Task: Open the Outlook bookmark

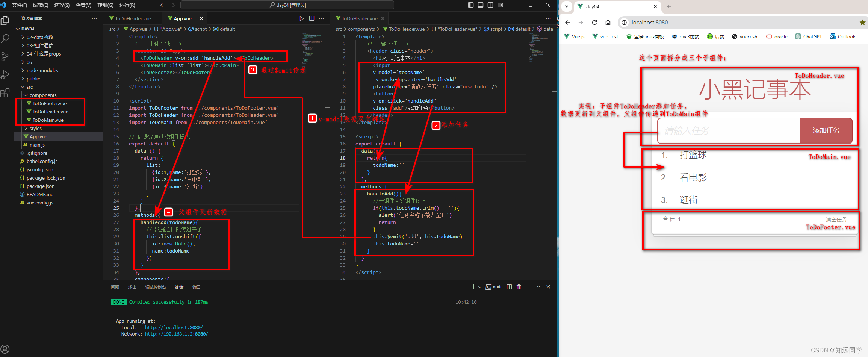Action: (x=842, y=36)
